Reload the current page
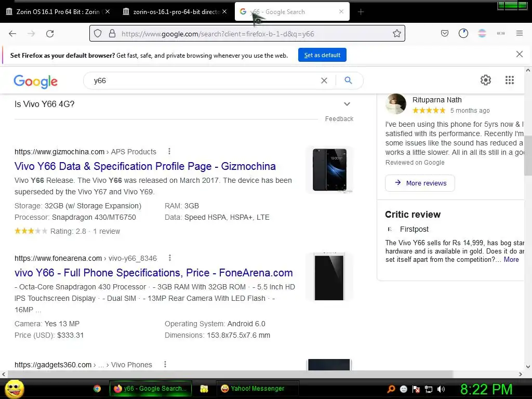 pos(50,34)
